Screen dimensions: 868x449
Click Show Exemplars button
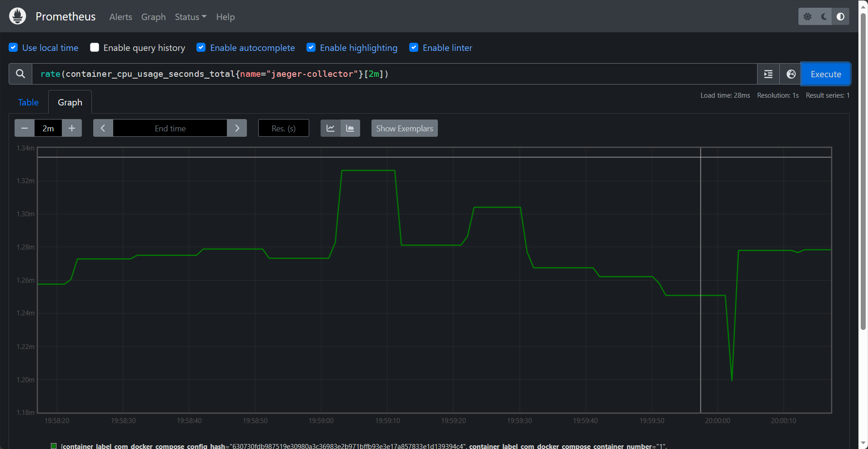404,128
